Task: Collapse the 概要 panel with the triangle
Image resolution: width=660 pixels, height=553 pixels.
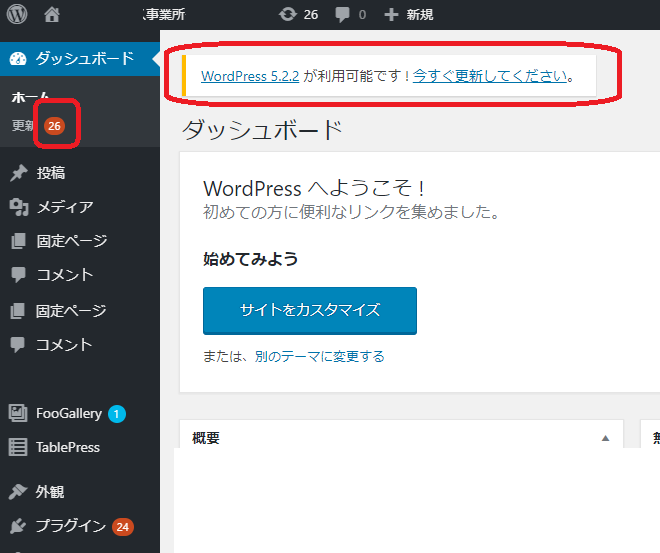Action: point(605,438)
